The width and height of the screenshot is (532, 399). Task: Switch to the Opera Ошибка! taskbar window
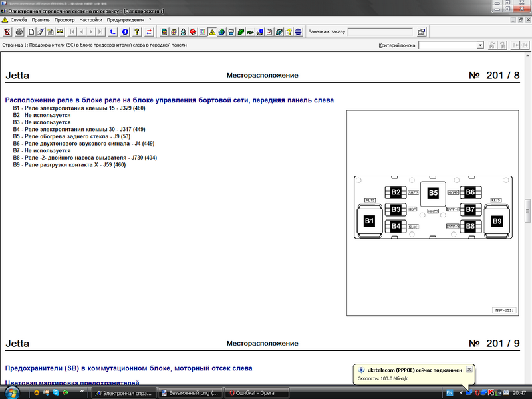coord(257,393)
